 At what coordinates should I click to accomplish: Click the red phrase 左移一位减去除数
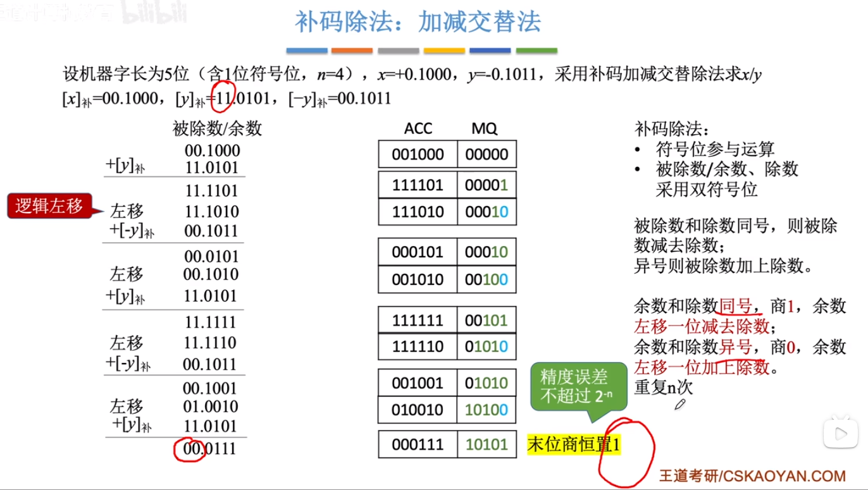701,326
